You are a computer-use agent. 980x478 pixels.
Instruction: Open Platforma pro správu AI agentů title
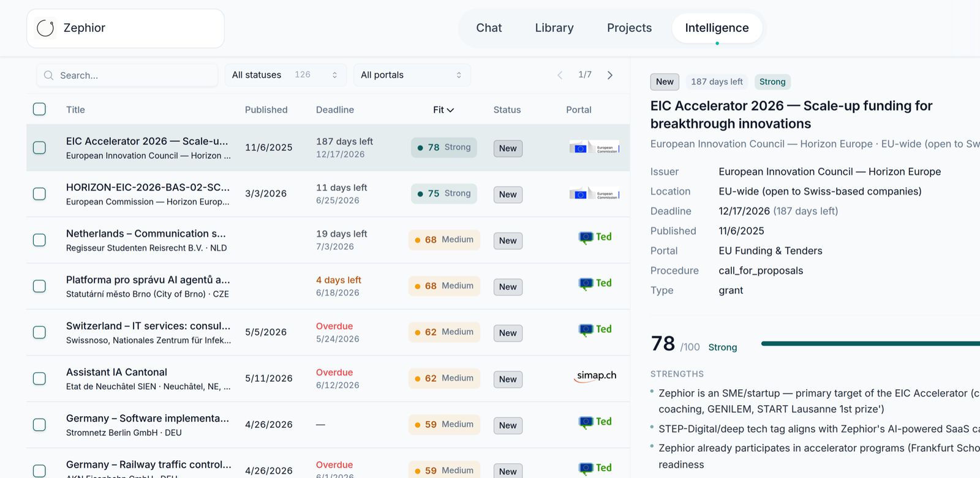click(148, 280)
